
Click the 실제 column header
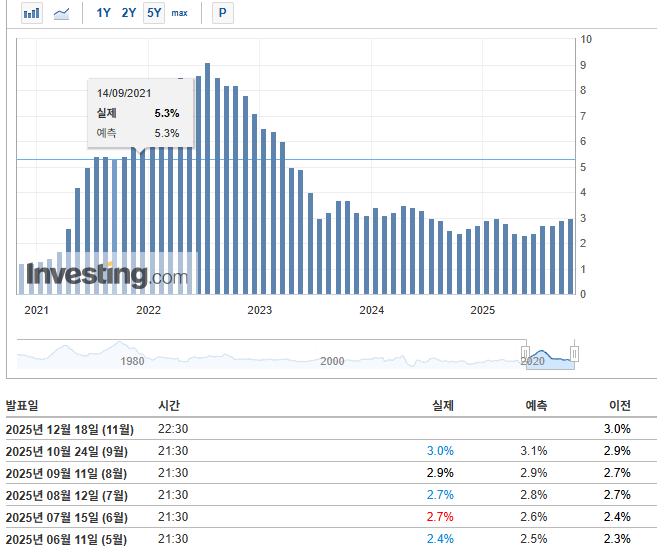pyautogui.click(x=442, y=406)
